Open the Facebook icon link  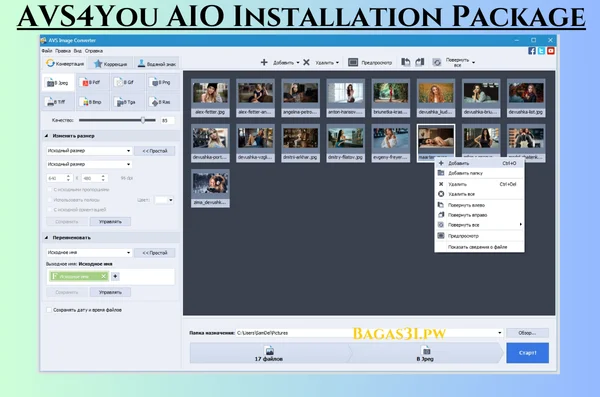(x=532, y=51)
